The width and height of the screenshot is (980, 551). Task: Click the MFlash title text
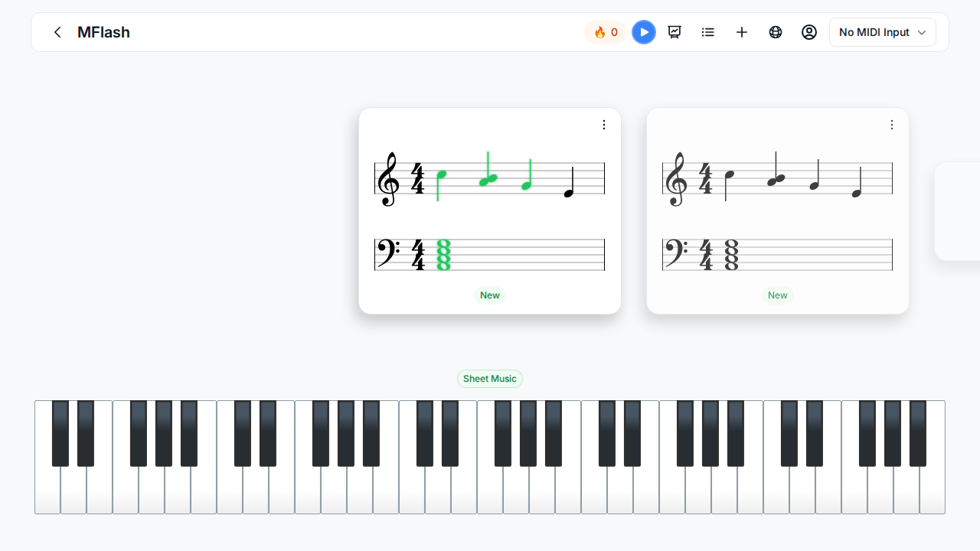tap(103, 32)
